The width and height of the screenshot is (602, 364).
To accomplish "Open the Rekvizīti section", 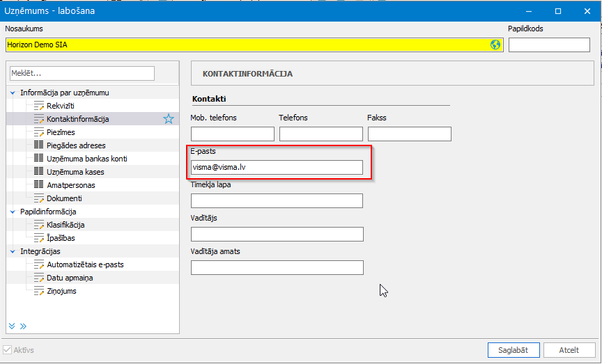I will coord(61,106).
